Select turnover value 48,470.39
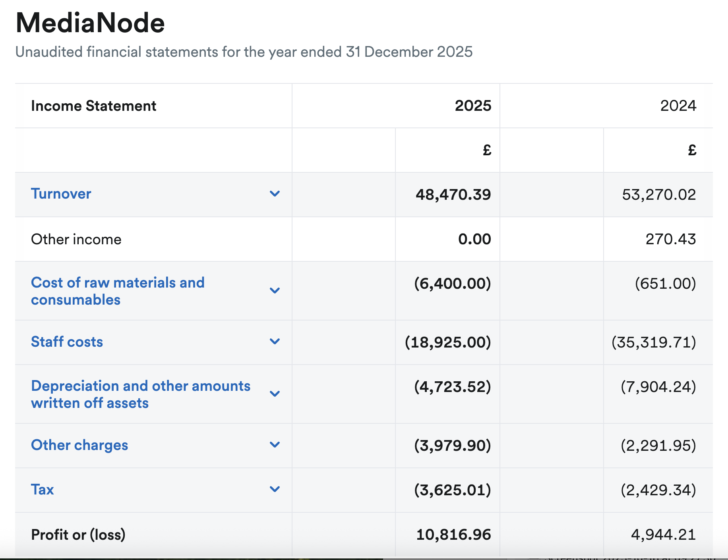The image size is (728, 560). tap(453, 195)
